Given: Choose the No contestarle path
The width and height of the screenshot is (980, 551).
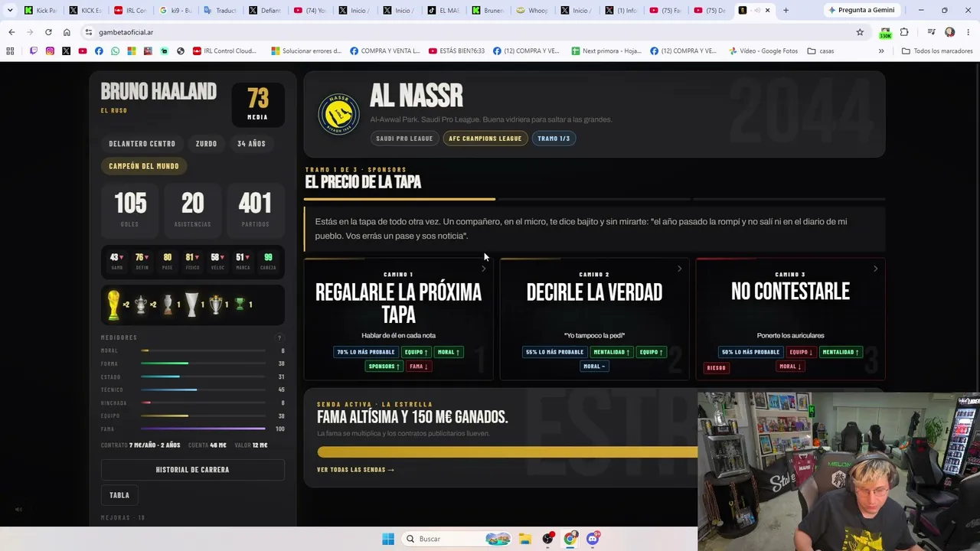Looking at the screenshot, I should [790, 319].
